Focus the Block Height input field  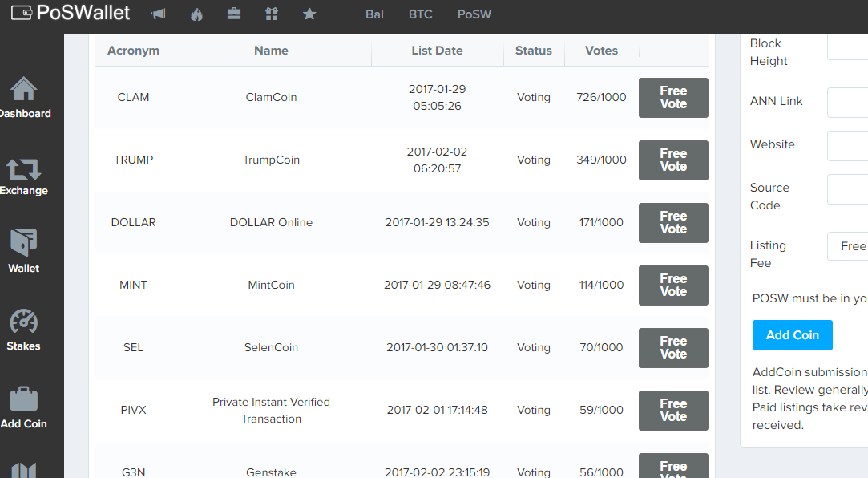coord(847,47)
